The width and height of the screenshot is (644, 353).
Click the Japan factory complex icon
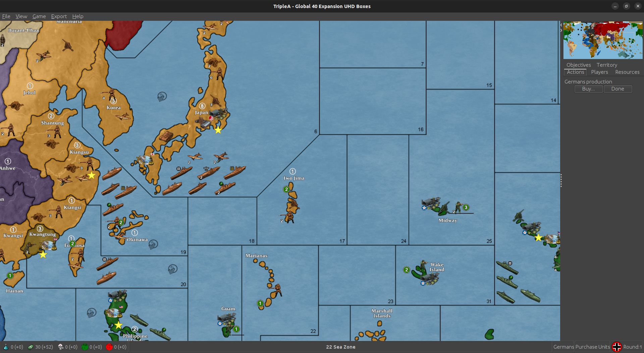click(203, 123)
